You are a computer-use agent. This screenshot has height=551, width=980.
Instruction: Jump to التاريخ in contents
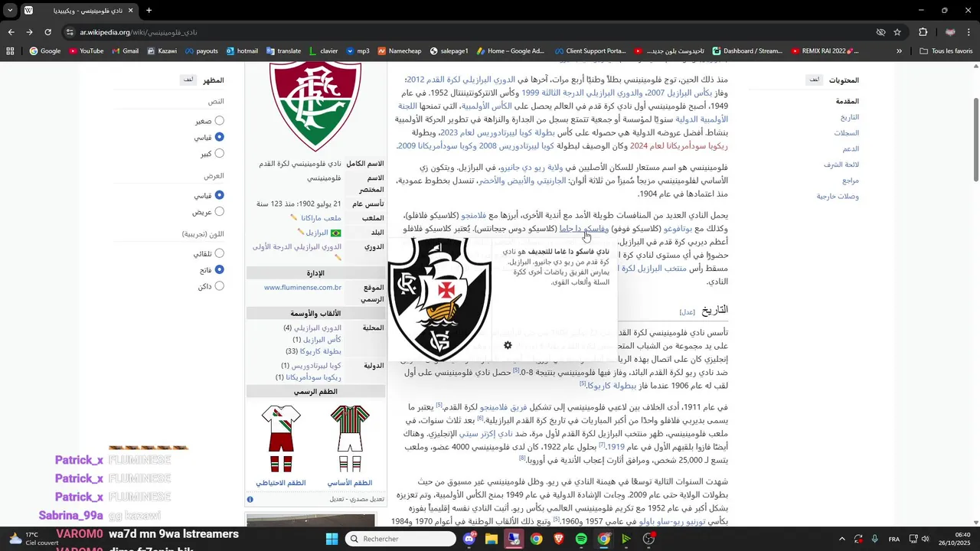[850, 117]
